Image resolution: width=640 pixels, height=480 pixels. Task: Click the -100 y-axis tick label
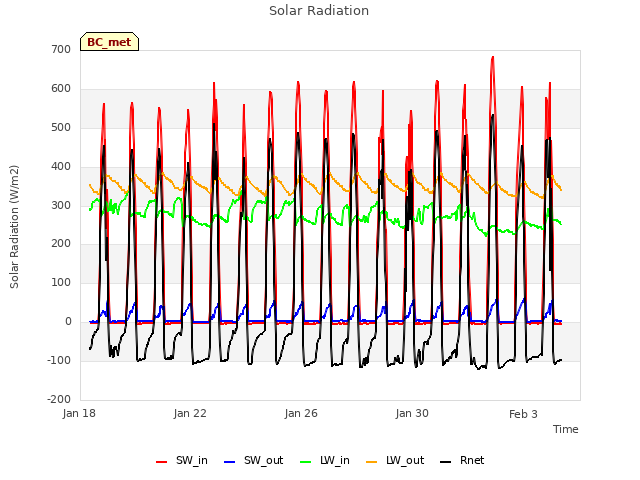coord(59,360)
